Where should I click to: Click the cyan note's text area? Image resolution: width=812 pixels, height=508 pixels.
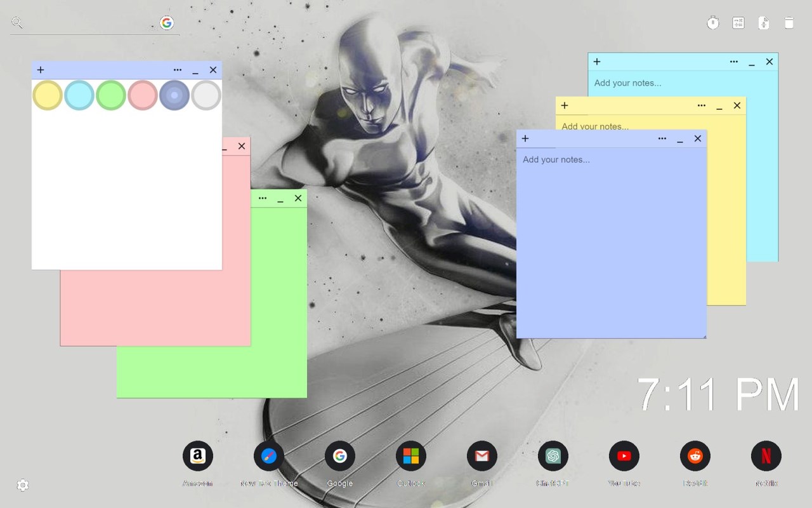[683, 83]
